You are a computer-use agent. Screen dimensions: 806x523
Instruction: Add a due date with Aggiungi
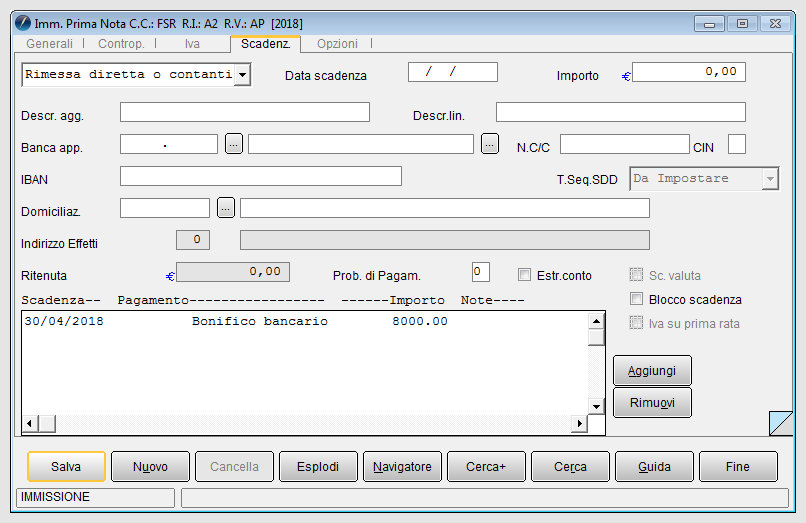(x=652, y=370)
